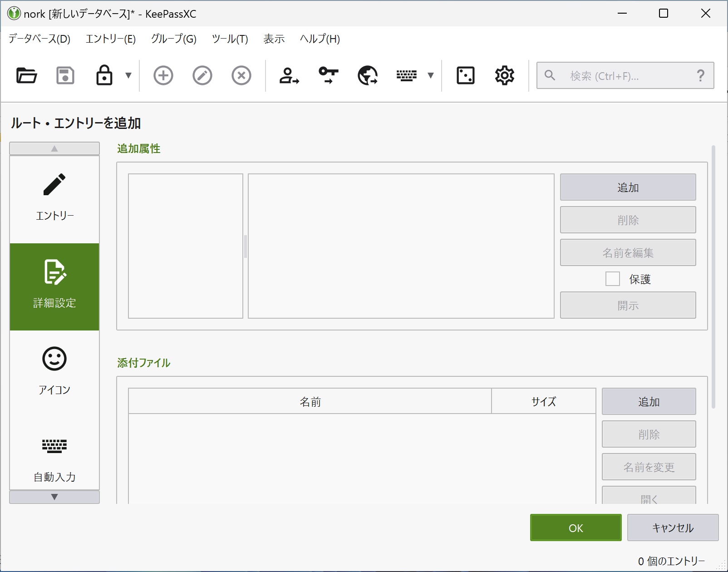Image resolution: width=728 pixels, height=572 pixels.
Task: Click the add new entry plus icon
Action: point(163,75)
